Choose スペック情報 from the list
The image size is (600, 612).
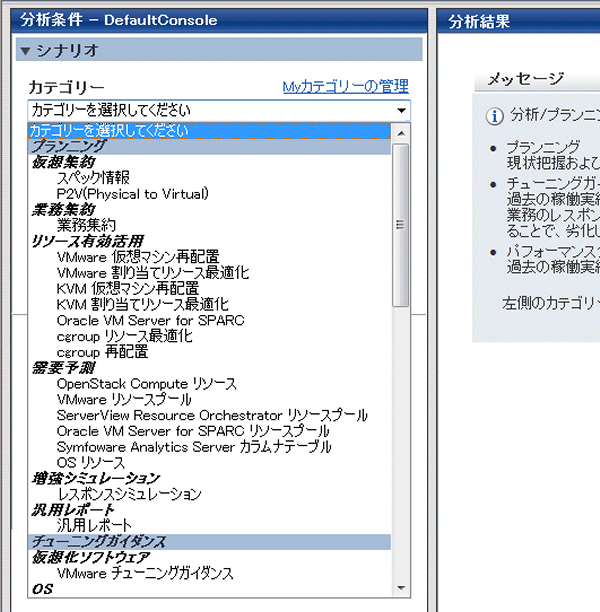tap(93, 178)
